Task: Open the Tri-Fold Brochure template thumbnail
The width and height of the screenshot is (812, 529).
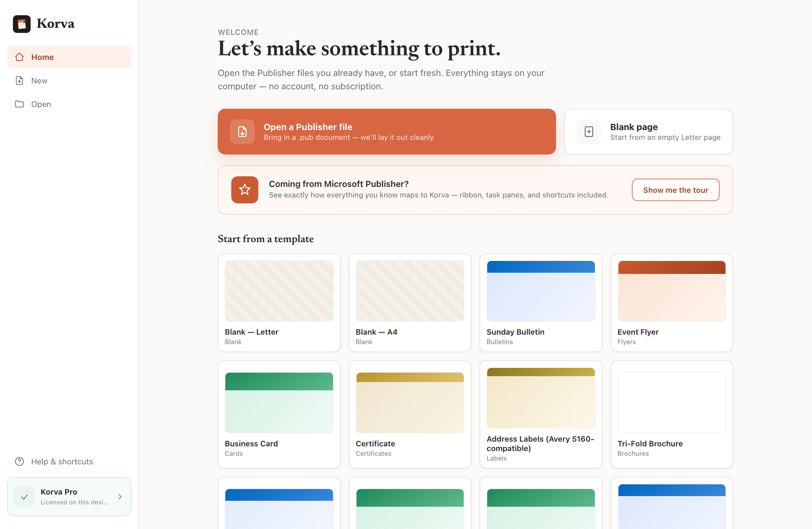Action: pos(672,403)
